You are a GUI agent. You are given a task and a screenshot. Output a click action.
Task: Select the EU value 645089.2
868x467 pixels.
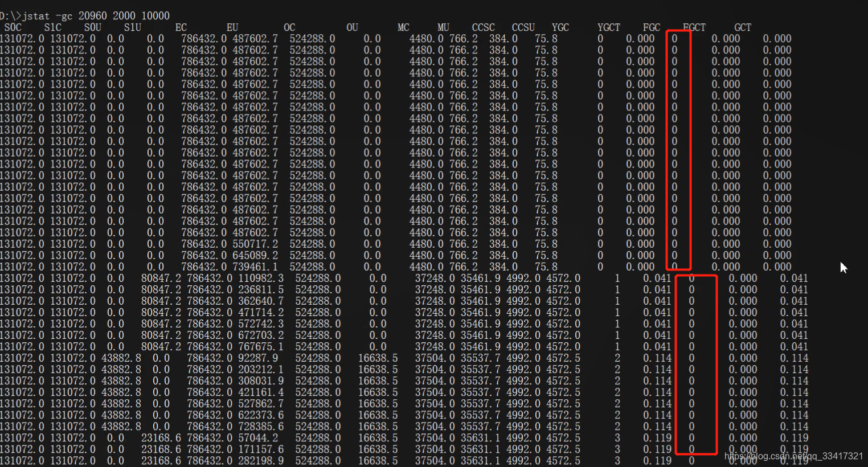[255, 255]
